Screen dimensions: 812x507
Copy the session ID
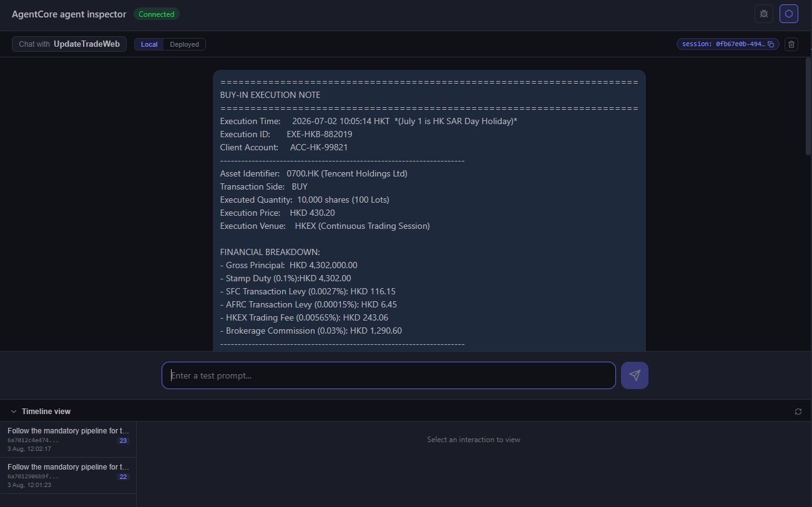[771, 44]
